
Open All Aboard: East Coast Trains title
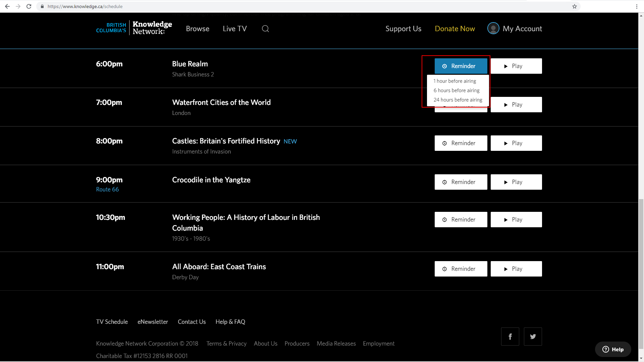[x=219, y=267]
